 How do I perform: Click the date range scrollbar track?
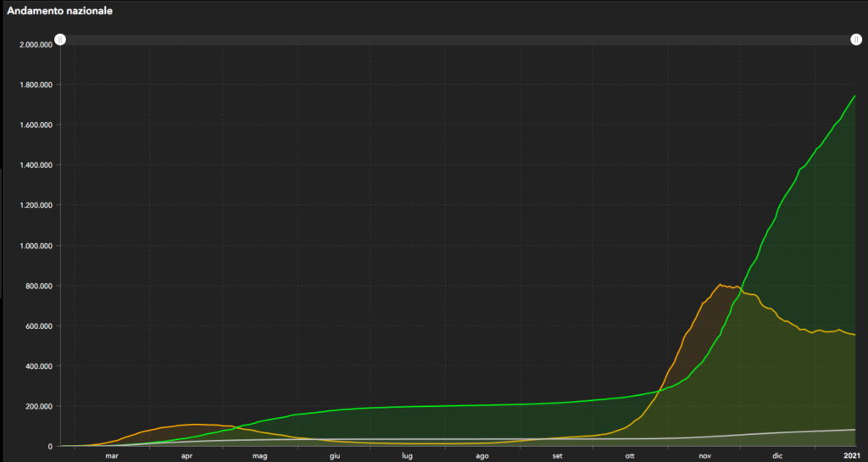click(x=458, y=40)
